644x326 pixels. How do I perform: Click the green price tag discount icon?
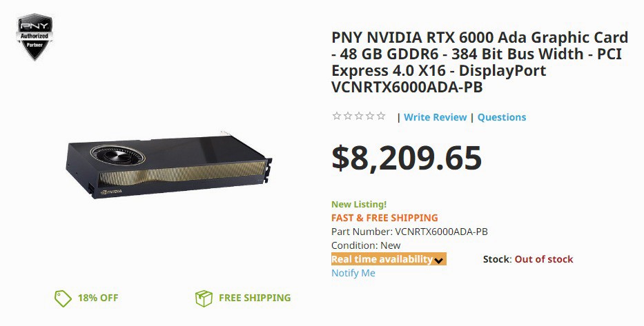(x=63, y=298)
